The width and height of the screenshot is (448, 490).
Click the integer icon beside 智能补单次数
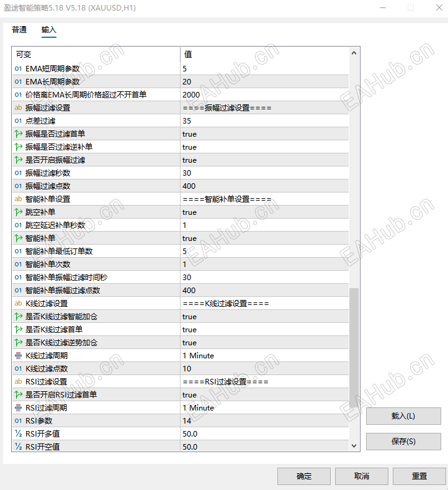pyautogui.click(x=18, y=265)
